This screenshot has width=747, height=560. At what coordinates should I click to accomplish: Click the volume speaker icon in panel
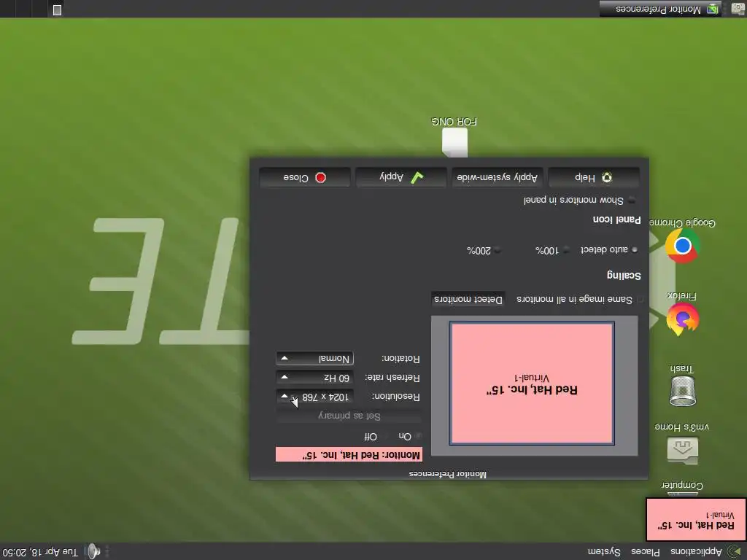coord(93,551)
